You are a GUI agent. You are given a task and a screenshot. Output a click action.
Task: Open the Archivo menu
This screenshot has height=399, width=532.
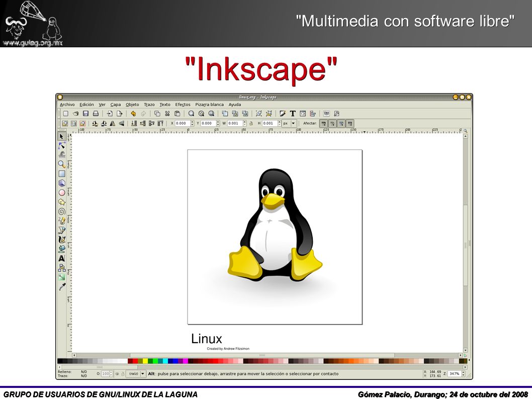[67, 105]
